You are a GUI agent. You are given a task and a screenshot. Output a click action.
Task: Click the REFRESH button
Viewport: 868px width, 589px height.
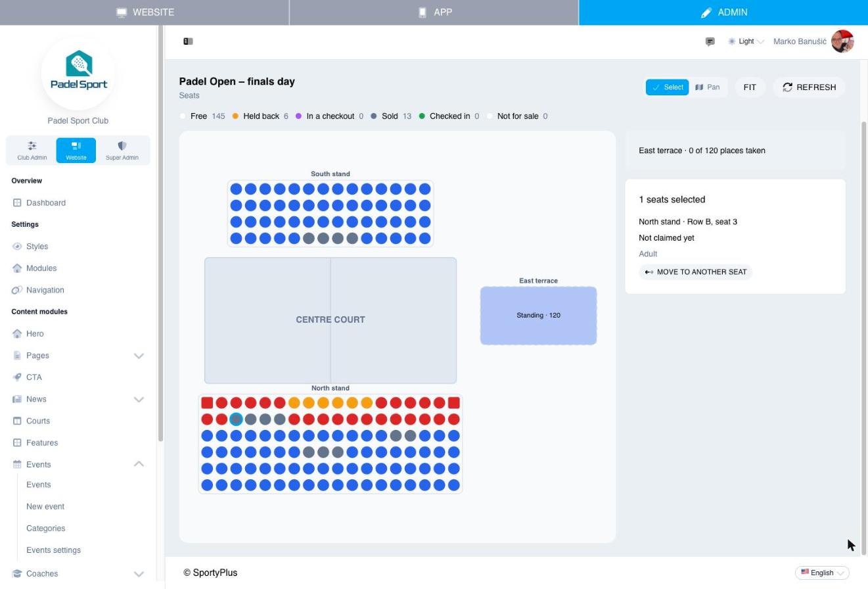coord(809,87)
